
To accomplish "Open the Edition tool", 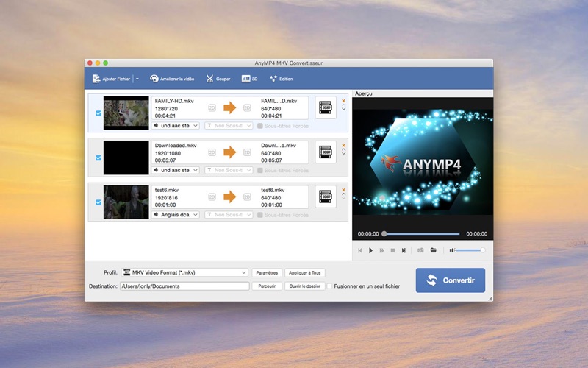I will click(x=282, y=79).
